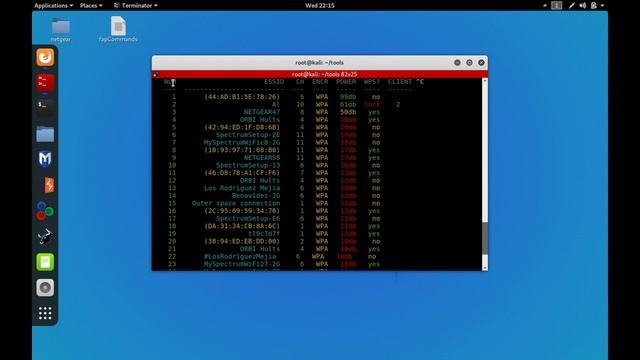Click the 'WPS?' column header text
The height and width of the screenshot is (360, 640).
pos(372,82)
